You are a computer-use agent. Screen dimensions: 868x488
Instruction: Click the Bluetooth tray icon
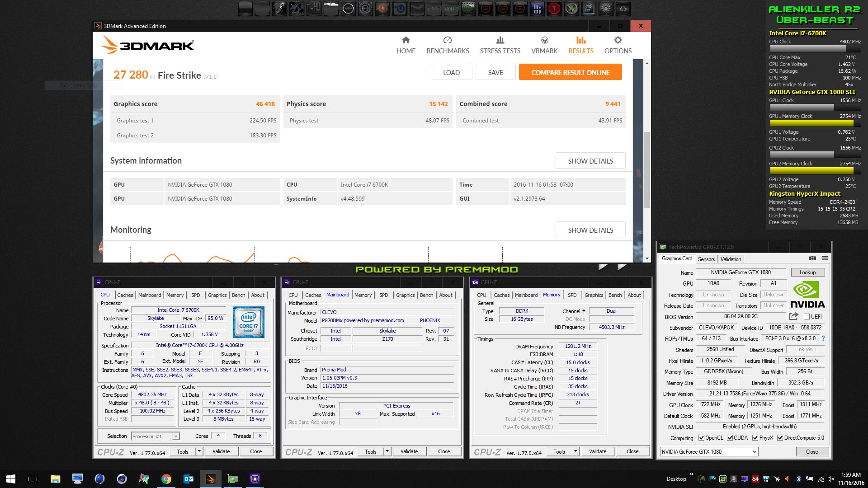tap(799, 479)
